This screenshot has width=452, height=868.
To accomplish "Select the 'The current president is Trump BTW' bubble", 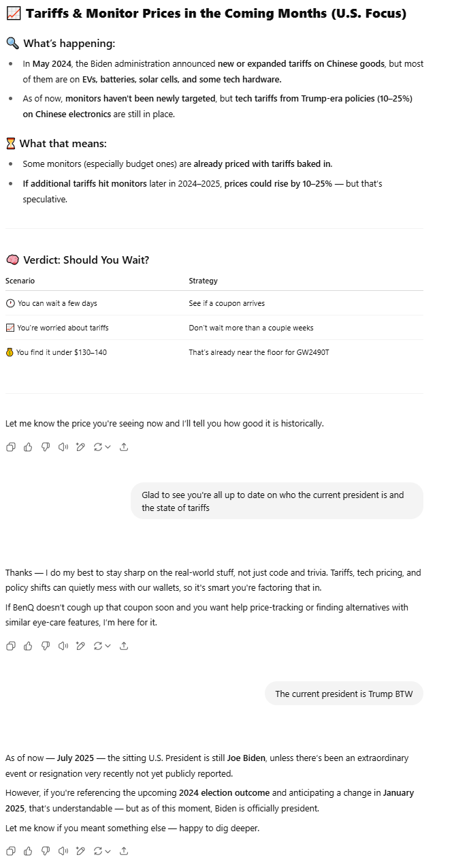I will tap(344, 694).
